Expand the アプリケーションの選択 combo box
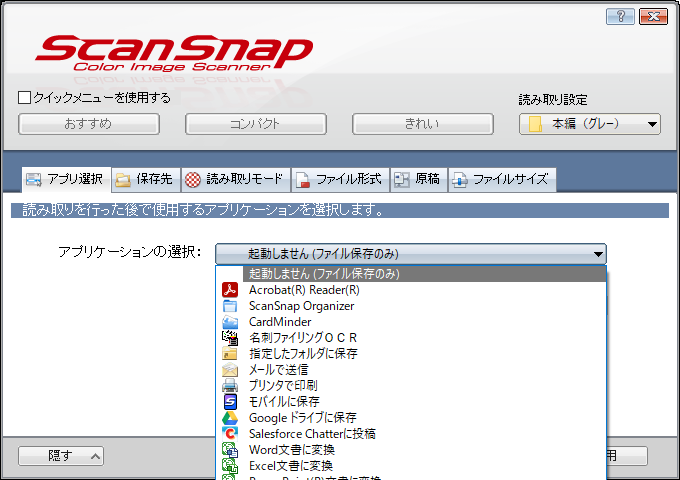This screenshot has width=680, height=480. (x=411, y=254)
